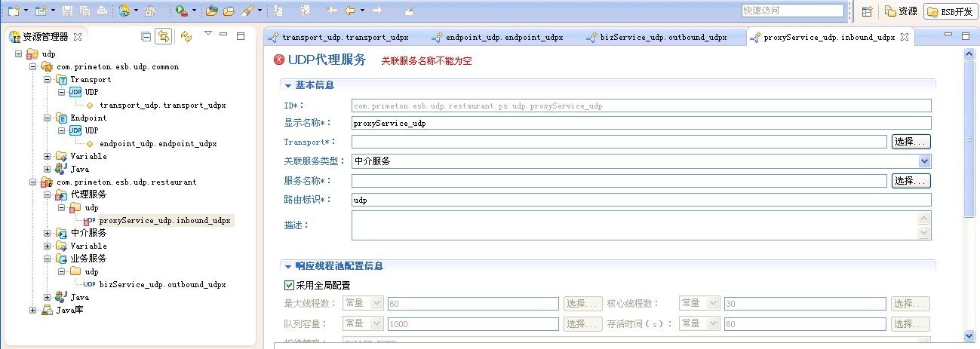Select endpoint_udp.endpoint_udpx in the tree

click(158, 143)
